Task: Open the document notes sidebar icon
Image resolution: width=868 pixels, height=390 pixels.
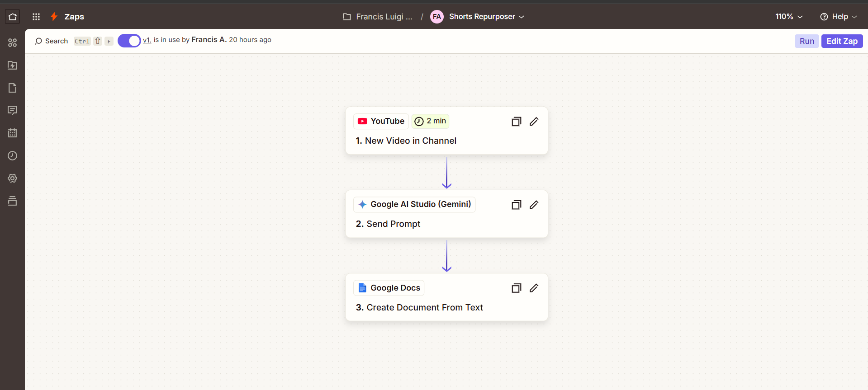Action: (x=13, y=88)
